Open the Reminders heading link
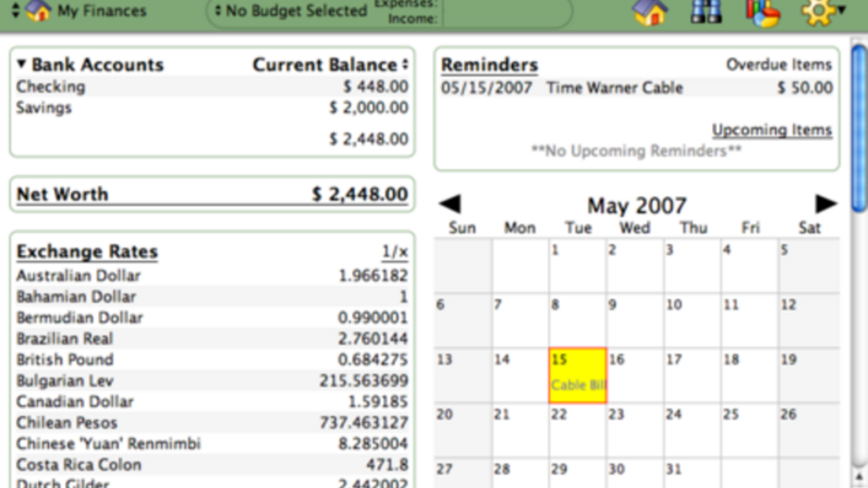Viewport: 868px width, 488px height. [489, 65]
